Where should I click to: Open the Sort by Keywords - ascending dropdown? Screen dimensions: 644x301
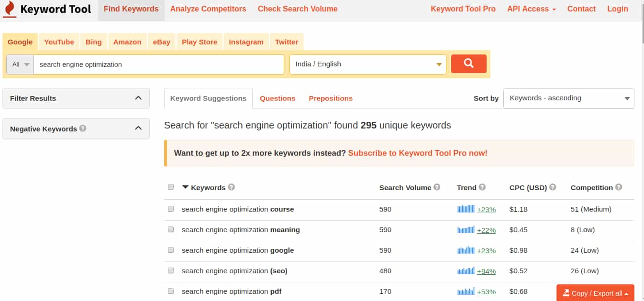(x=569, y=98)
